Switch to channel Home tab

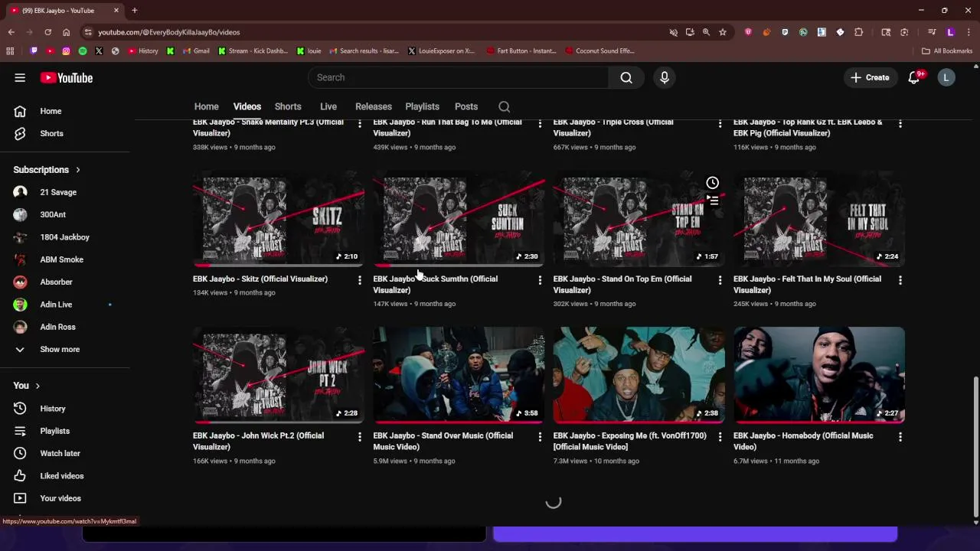(x=206, y=106)
